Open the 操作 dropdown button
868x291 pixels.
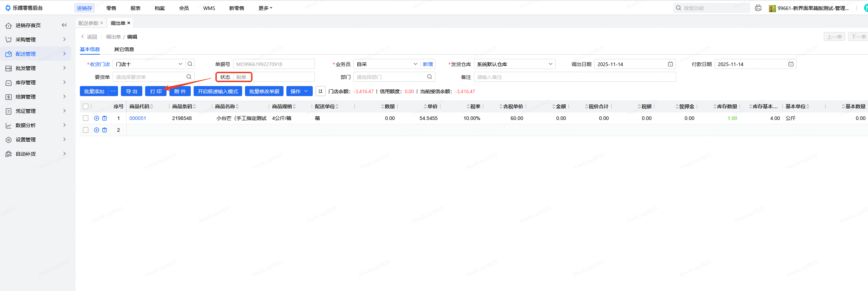point(299,91)
